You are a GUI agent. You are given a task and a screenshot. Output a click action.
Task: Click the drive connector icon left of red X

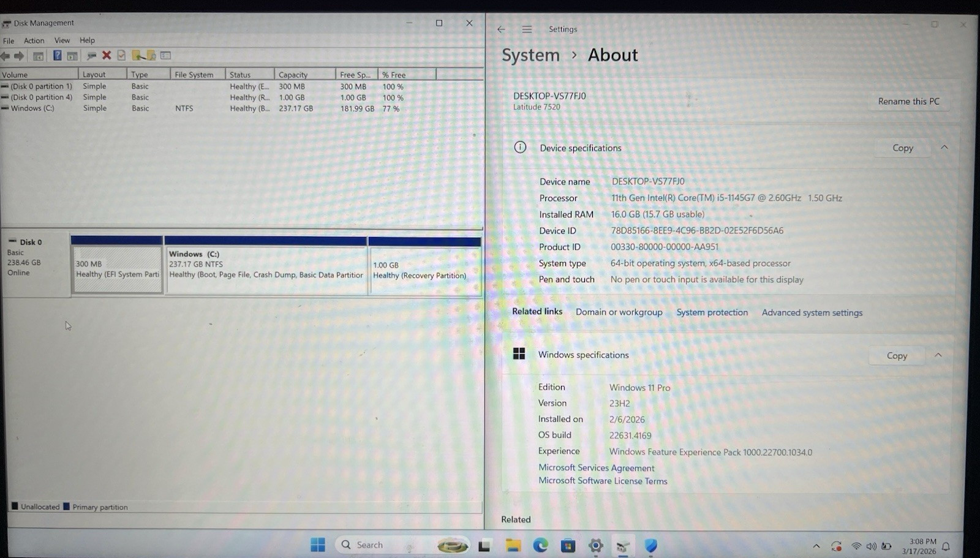tap(91, 56)
